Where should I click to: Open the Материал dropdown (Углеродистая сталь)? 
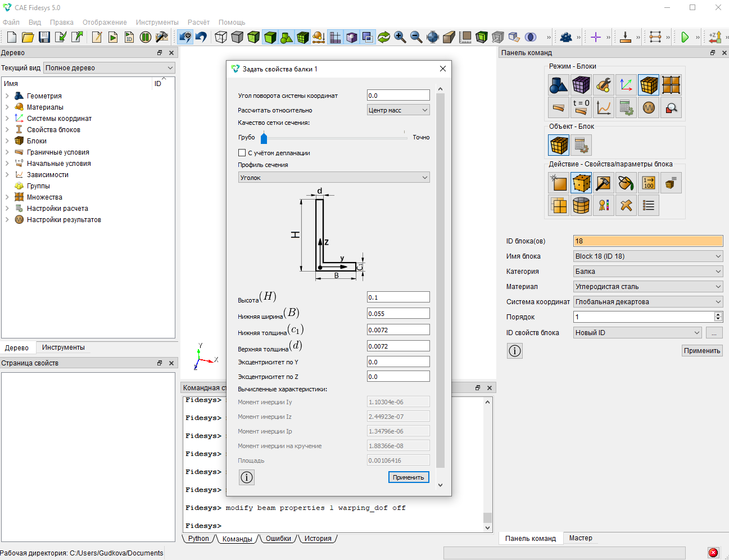(x=648, y=287)
